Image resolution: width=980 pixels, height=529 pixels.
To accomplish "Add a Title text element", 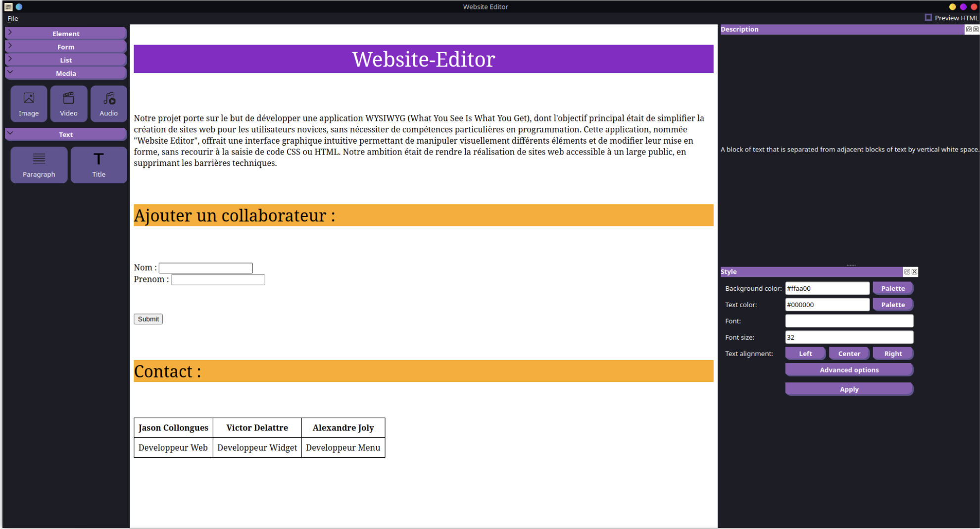I will click(98, 165).
